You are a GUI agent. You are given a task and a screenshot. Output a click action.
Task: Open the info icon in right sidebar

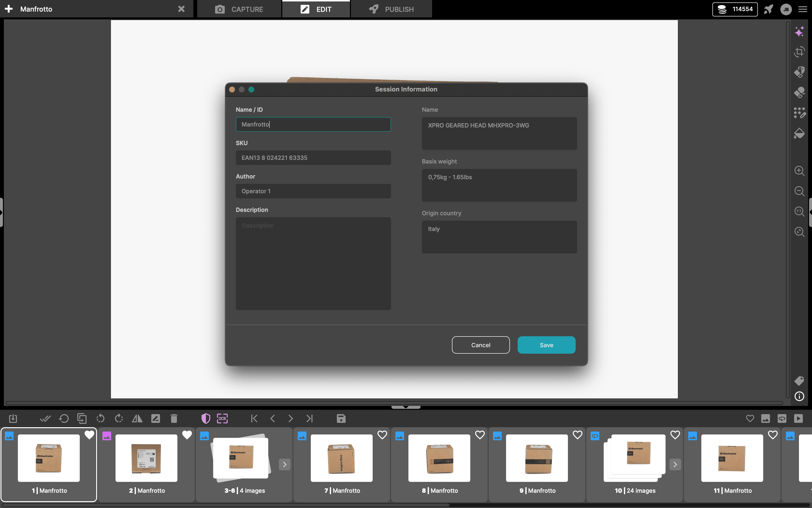tap(799, 396)
